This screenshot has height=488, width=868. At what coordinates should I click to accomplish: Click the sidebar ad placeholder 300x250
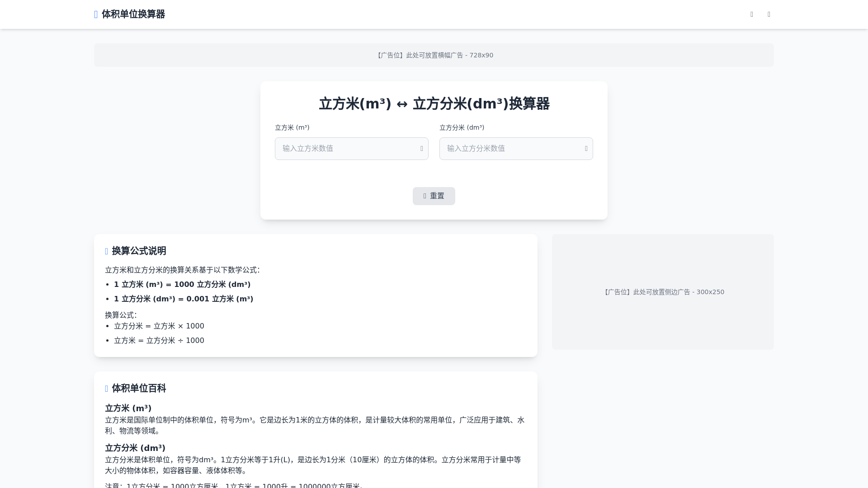click(663, 292)
